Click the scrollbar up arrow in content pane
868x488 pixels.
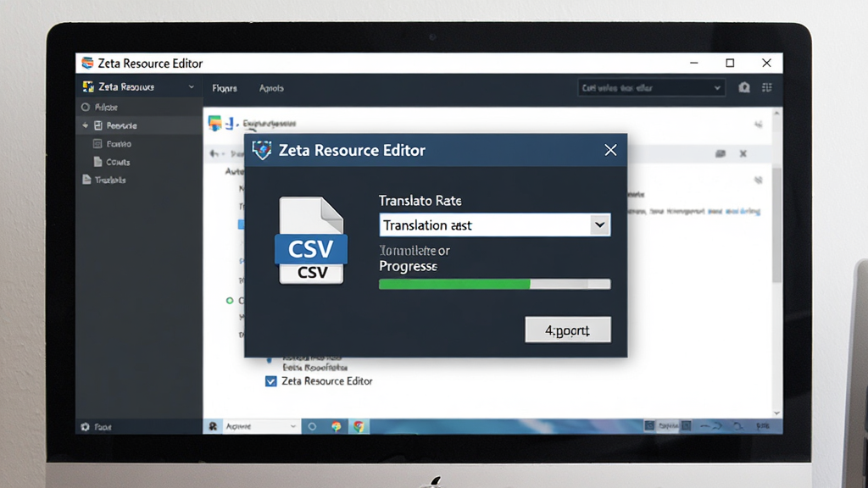(776, 113)
